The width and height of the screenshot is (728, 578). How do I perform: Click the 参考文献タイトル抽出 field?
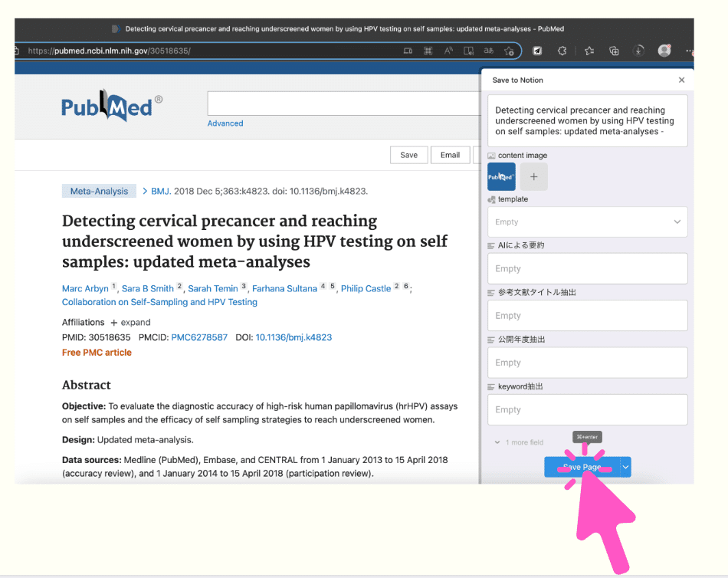(587, 316)
